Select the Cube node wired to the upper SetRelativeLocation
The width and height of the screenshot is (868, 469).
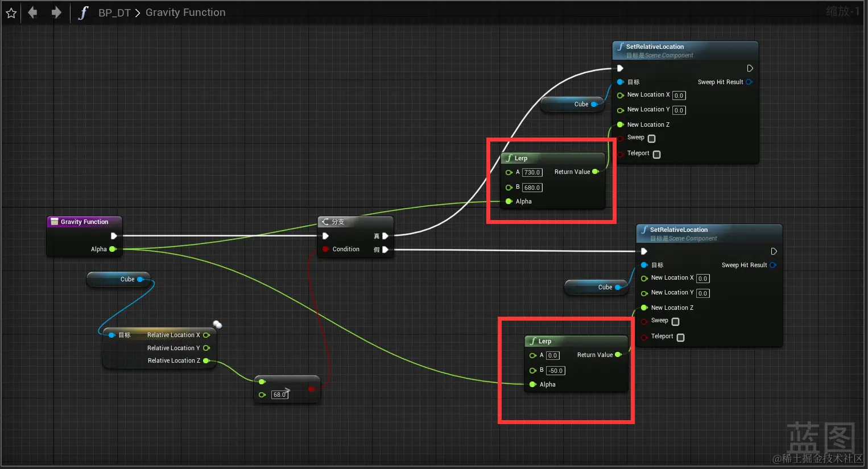click(x=572, y=104)
